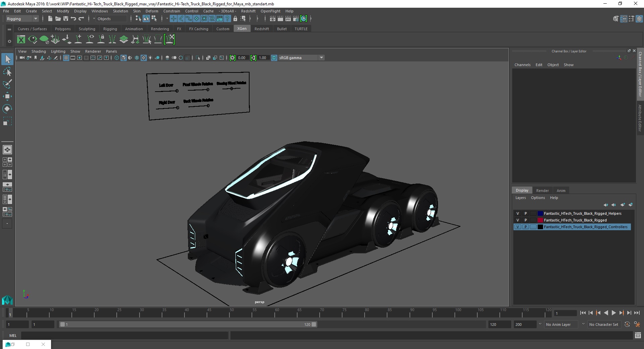
Task: Open the Attribute Editor side tab
Action: [x=640, y=117]
